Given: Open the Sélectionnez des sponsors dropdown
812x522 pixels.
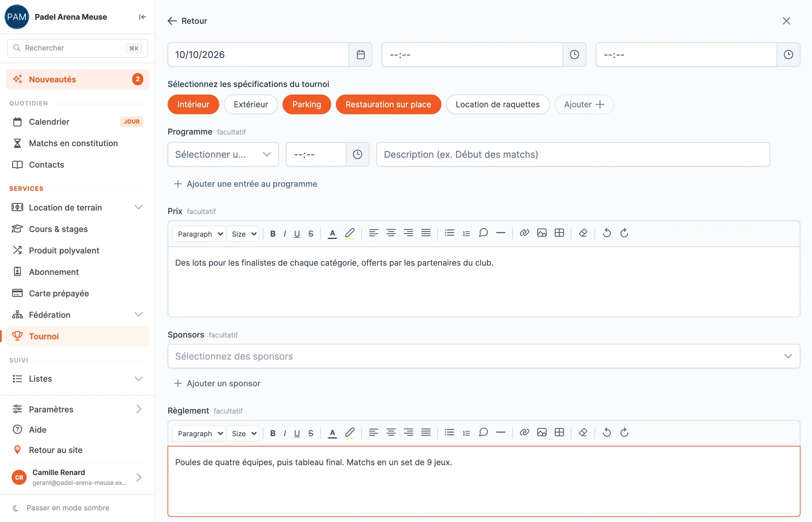Looking at the screenshot, I should tap(484, 356).
